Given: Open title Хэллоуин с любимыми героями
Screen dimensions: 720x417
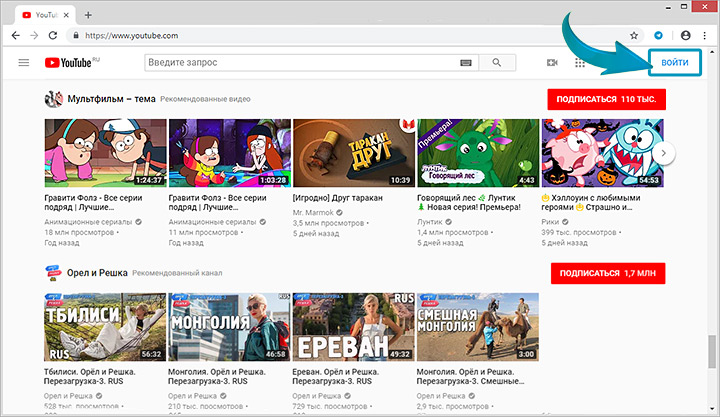Looking at the screenshot, I should (x=591, y=203).
